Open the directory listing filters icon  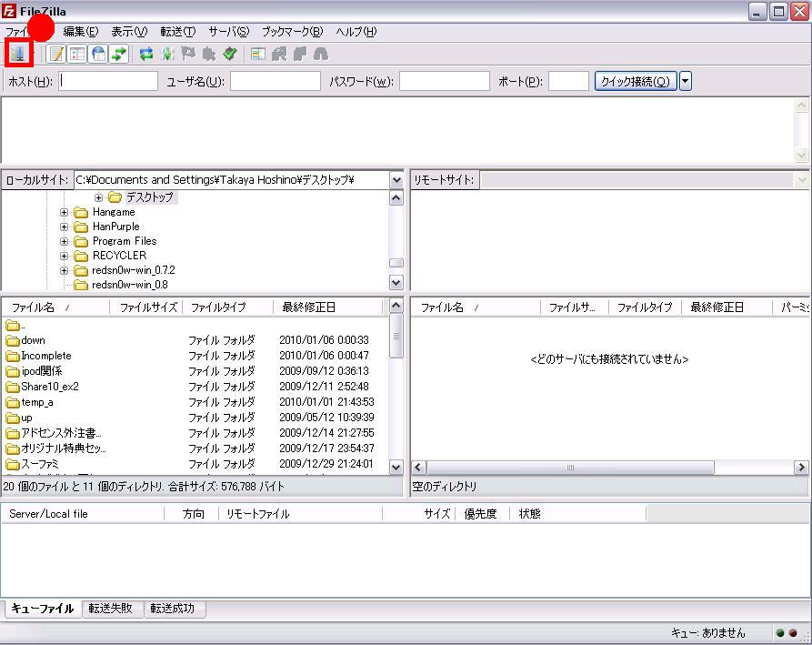coord(258,54)
